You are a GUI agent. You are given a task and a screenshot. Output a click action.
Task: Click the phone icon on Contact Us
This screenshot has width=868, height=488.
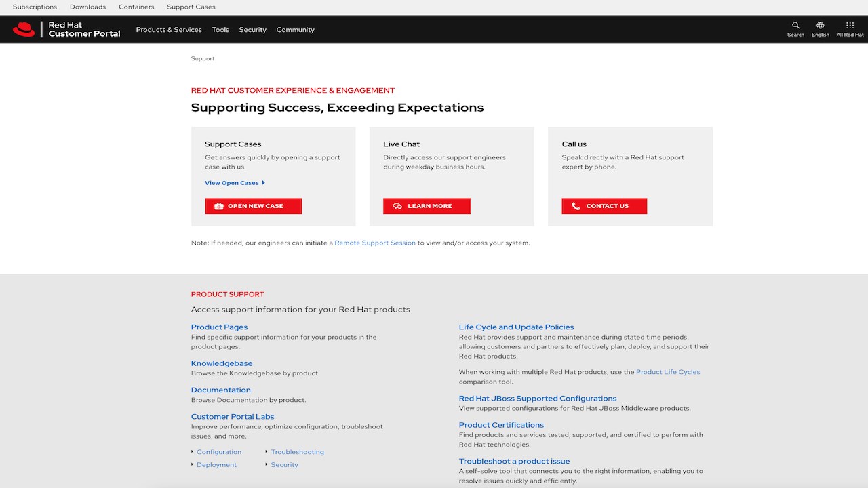coord(576,206)
